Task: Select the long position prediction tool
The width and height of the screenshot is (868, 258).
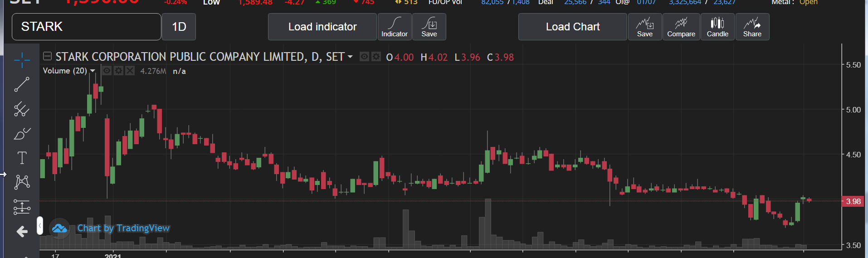Action: (x=22, y=207)
